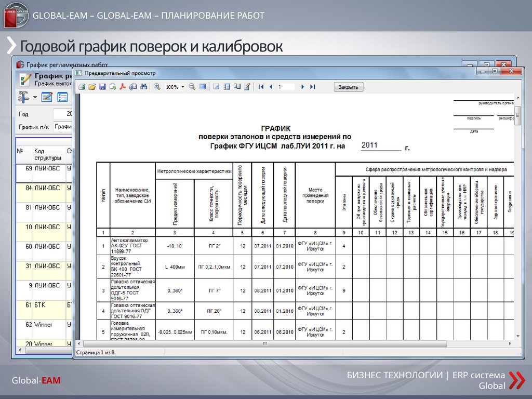Zoom out with the magnifier minus icon
This screenshot has width=532, height=399.
coord(192,87)
